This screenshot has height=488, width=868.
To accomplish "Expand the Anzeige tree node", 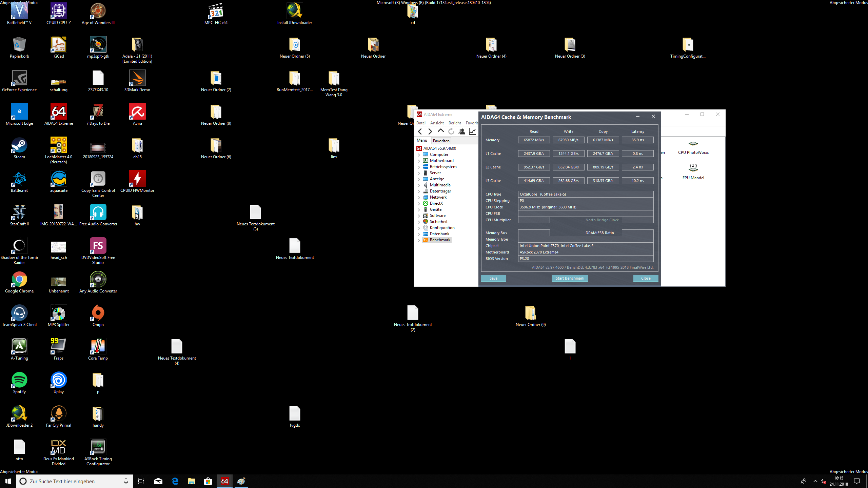I will click(419, 179).
